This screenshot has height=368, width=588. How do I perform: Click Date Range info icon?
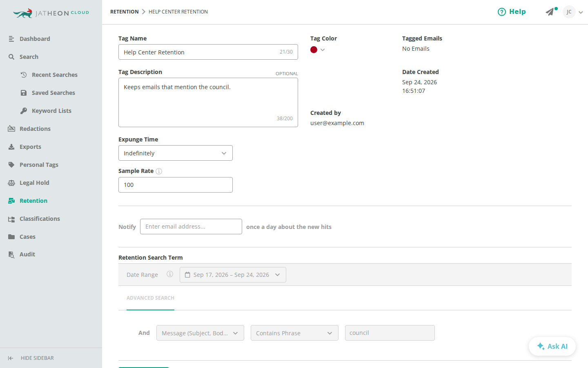pyautogui.click(x=170, y=274)
